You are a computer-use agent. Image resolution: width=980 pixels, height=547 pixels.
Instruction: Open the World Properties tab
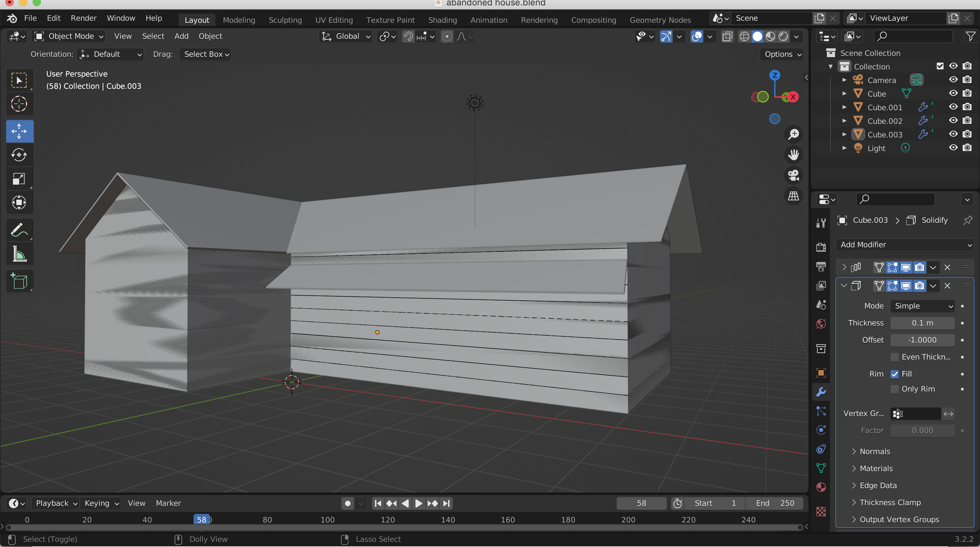(x=821, y=324)
